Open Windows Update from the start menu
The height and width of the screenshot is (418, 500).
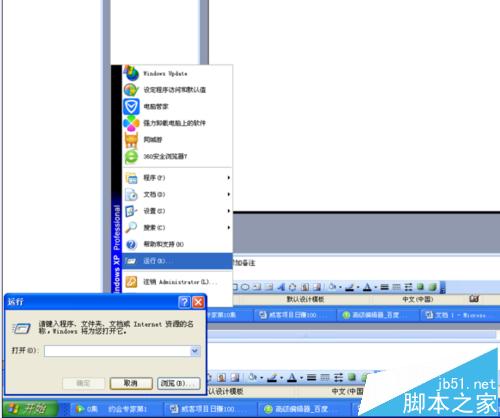tap(177, 73)
